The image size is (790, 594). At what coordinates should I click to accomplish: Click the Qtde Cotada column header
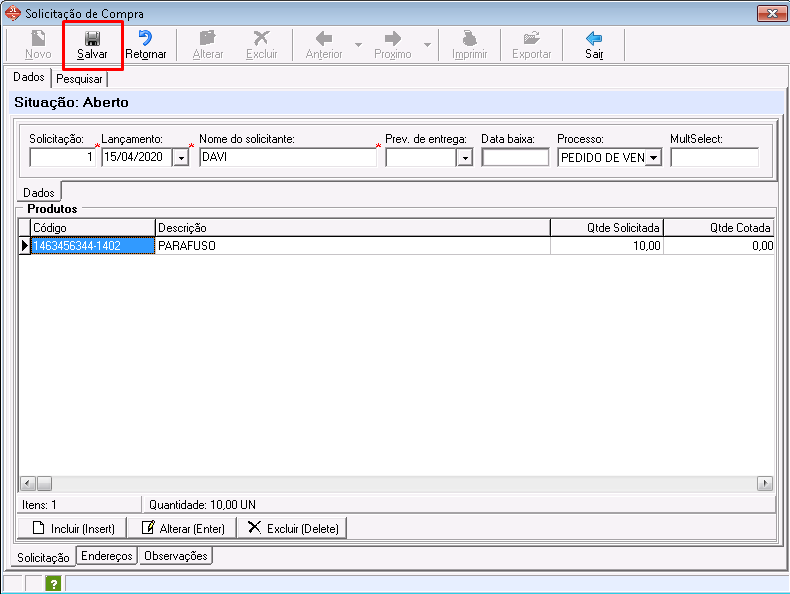click(719, 228)
